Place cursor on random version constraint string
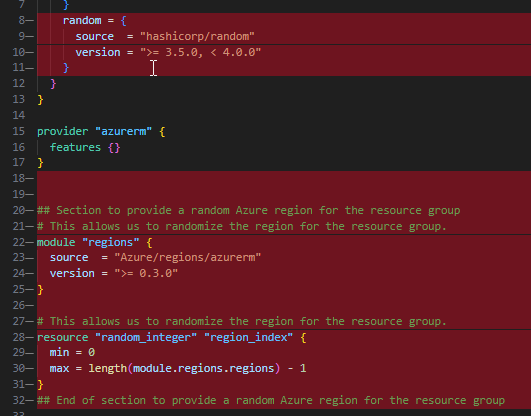 click(200, 52)
